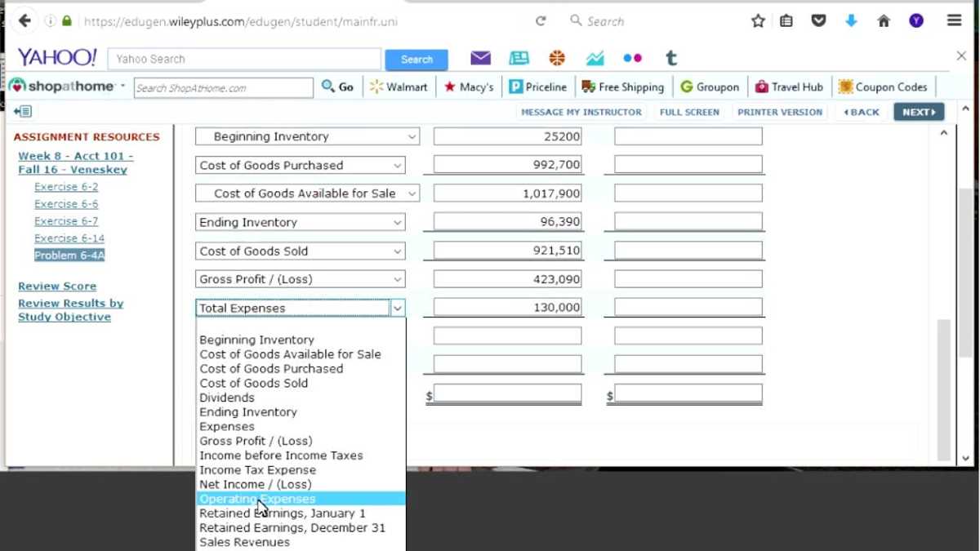This screenshot has height=551, width=980.
Task: Click the ShopAtHome logo
Action: pos(63,87)
